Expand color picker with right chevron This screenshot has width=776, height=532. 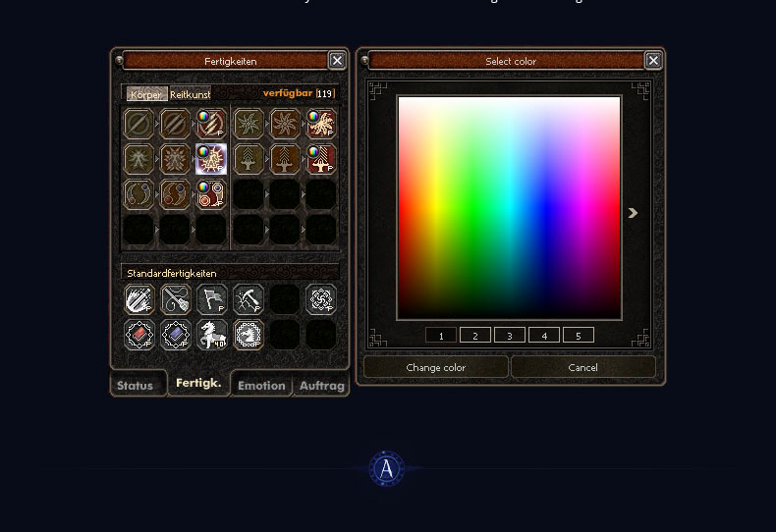633,213
